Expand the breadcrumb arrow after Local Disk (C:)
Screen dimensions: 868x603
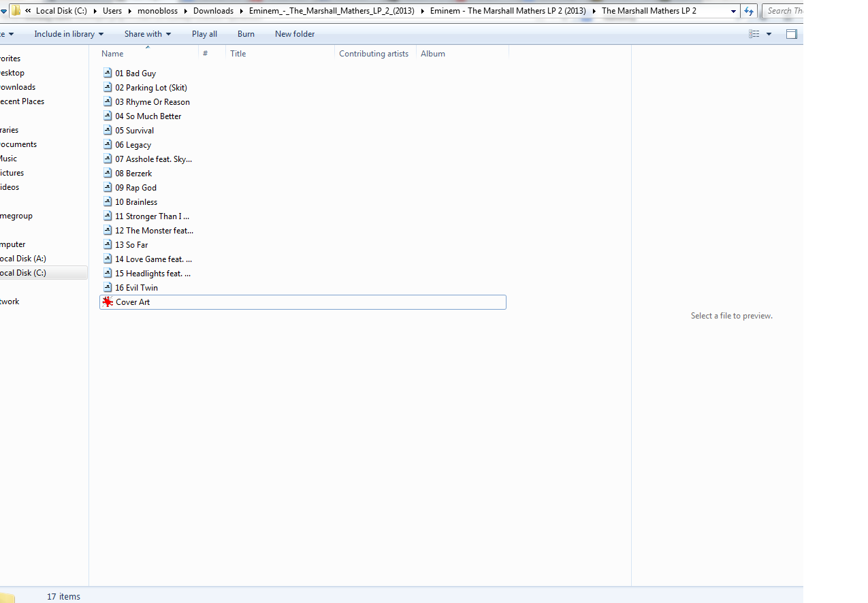[95, 11]
